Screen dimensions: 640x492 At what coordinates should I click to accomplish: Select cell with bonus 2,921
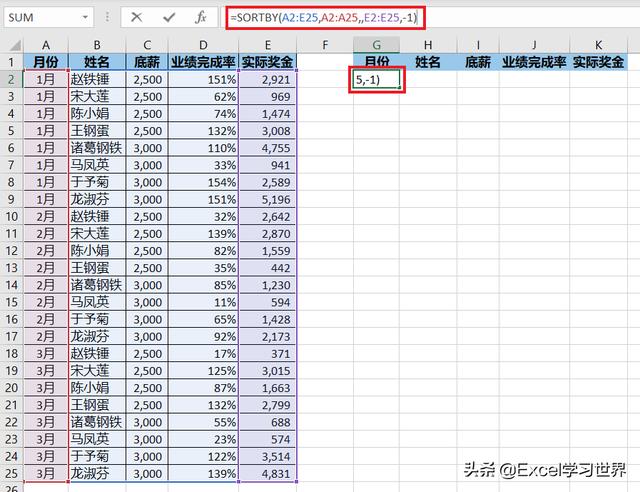tap(267, 79)
